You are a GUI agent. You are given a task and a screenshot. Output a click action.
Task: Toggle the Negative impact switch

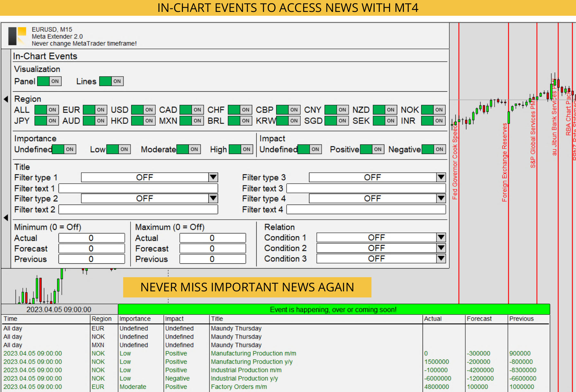(x=434, y=149)
